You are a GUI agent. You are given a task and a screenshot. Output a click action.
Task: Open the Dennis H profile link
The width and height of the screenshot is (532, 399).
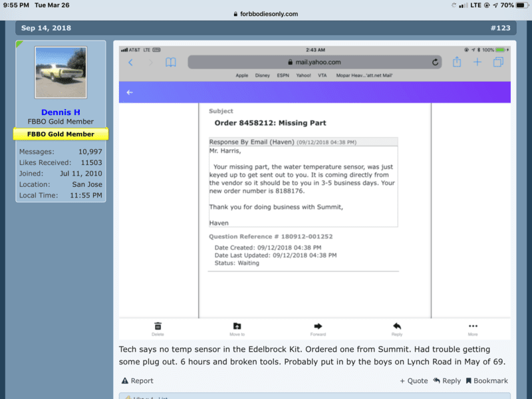pos(61,112)
